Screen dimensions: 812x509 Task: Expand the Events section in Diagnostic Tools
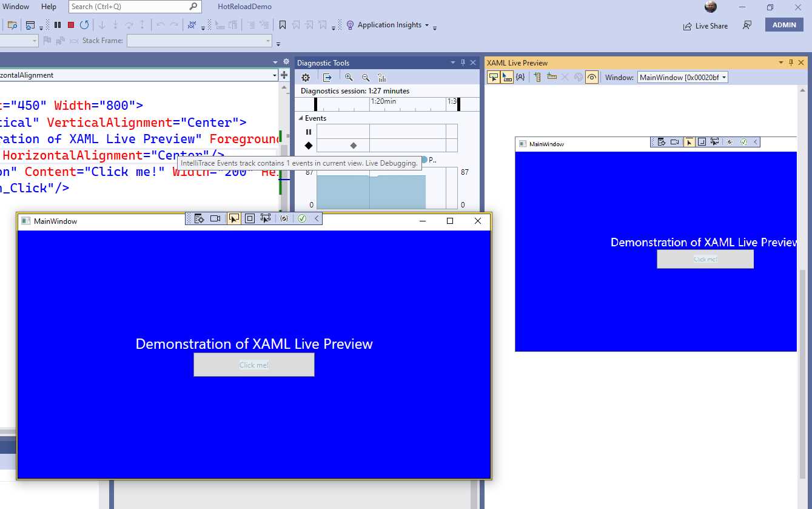coord(300,118)
